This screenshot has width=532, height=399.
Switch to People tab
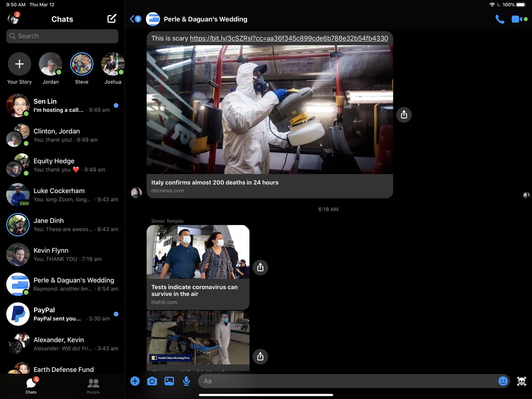coord(93,385)
